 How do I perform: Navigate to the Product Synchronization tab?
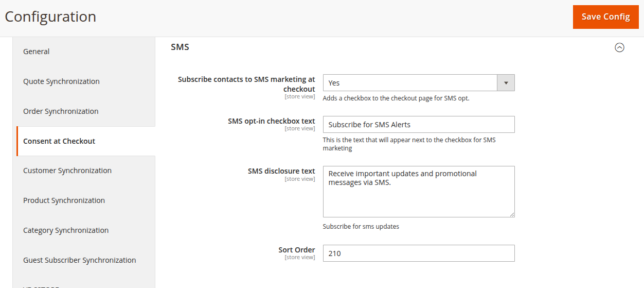[x=64, y=200]
